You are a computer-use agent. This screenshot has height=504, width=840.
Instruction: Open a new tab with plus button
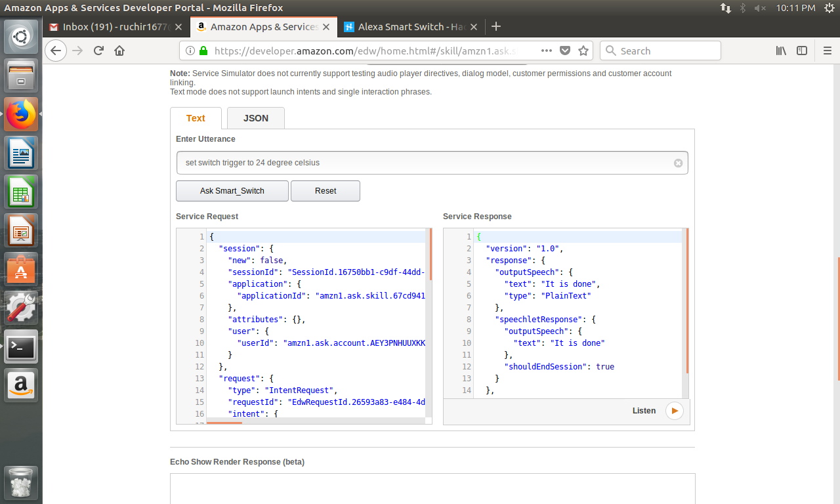coord(496,26)
